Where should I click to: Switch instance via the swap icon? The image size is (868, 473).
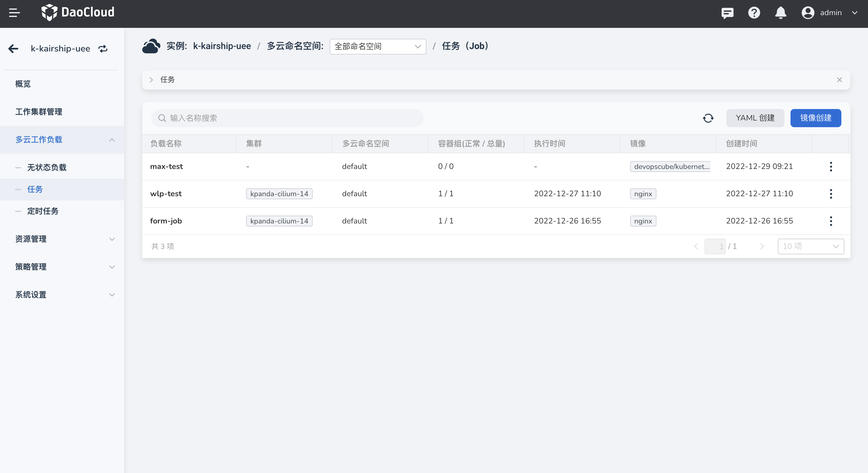103,48
